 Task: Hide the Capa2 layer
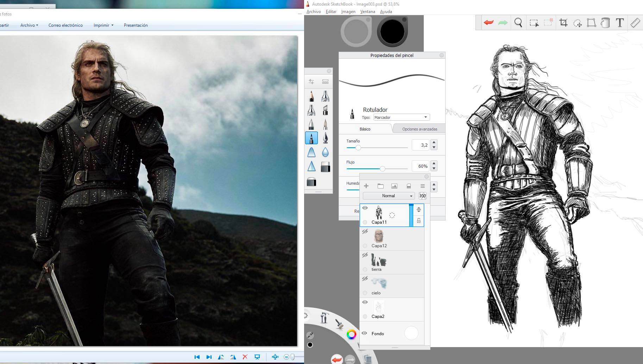coord(365,302)
